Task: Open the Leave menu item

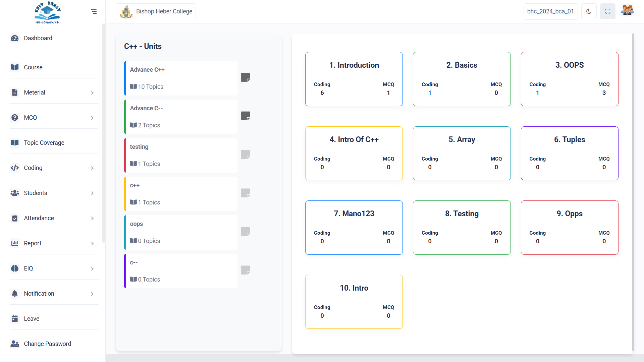Action: coord(32,319)
